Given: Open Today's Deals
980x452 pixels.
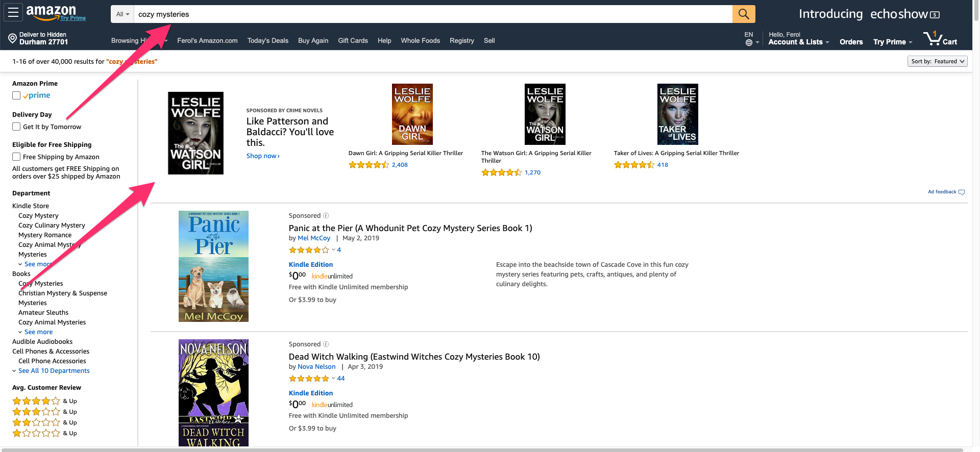Looking at the screenshot, I should pyautogui.click(x=268, y=41).
